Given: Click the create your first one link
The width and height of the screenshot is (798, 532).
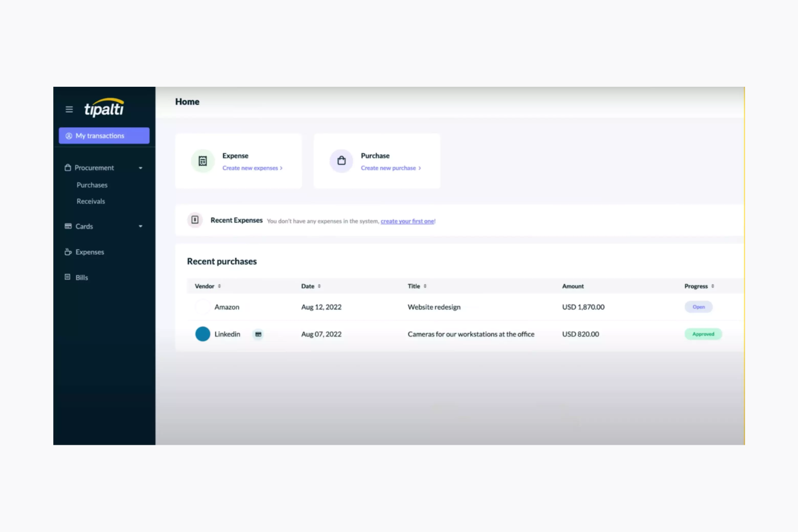Looking at the screenshot, I should point(408,220).
